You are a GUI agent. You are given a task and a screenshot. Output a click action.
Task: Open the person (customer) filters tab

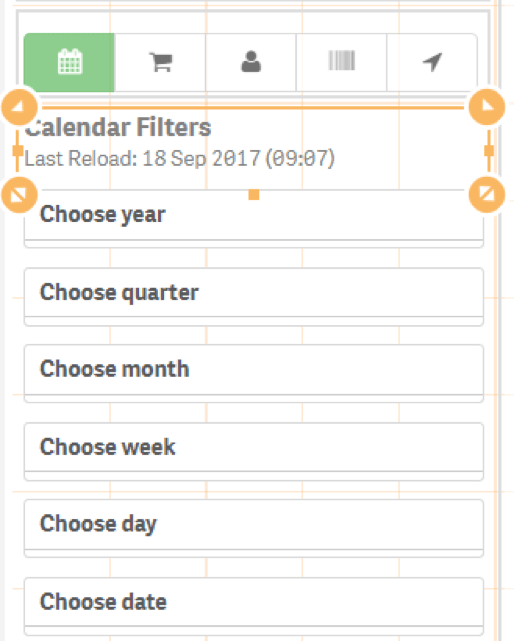(251, 62)
